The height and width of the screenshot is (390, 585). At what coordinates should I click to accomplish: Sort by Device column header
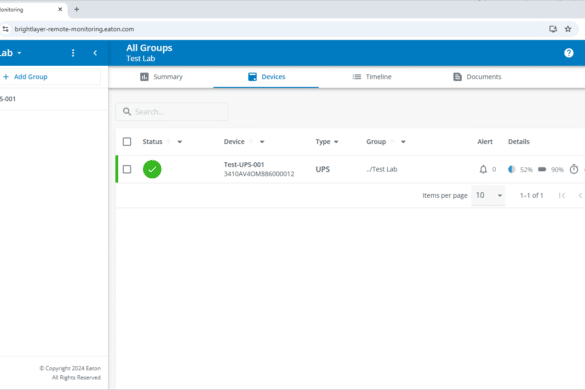(234, 142)
